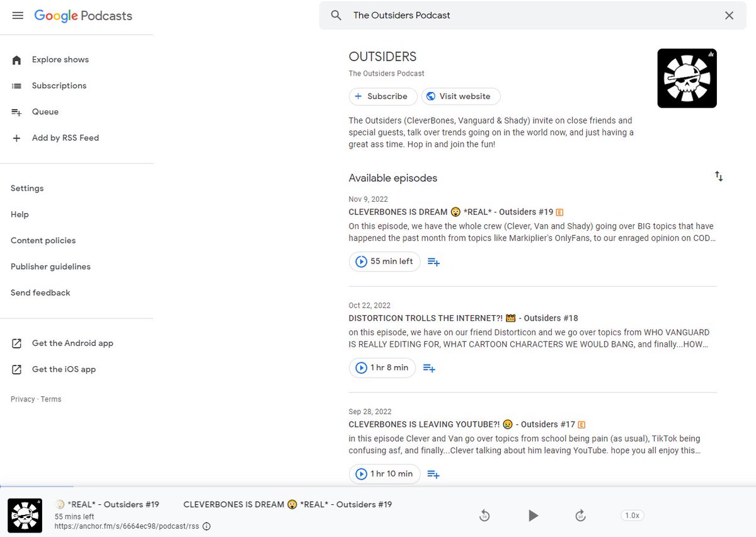Click the OUTSIDERS podcast description paragraph

(491, 132)
